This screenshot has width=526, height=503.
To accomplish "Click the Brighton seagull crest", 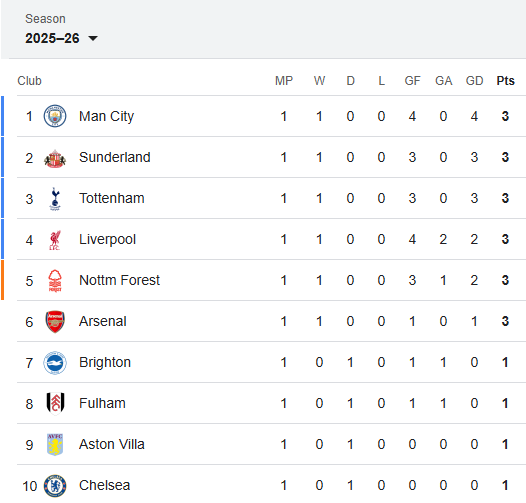I will pos(55,363).
